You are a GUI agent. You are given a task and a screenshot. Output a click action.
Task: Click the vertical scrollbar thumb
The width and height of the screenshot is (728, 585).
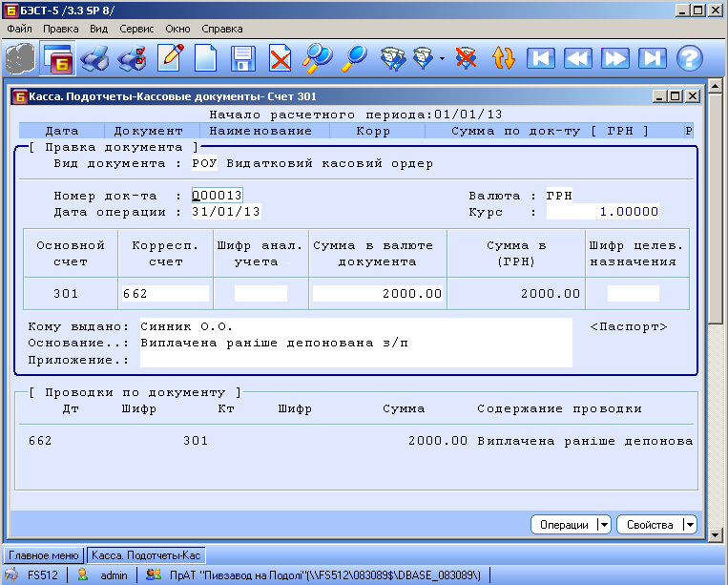click(716, 207)
